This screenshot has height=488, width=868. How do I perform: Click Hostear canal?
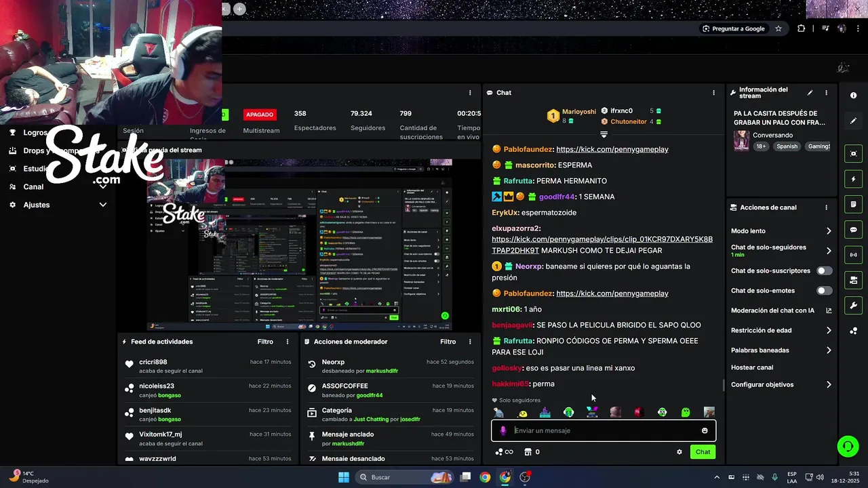tap(752, 367)
